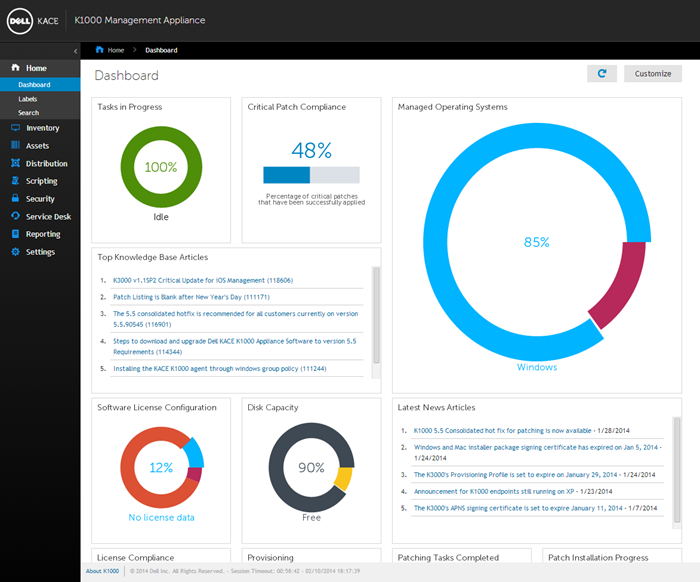The height and width of the screenshot is (582, 700).
Task: Click the Critical Patch Compliance progress bar
Action: pos(311,175)
